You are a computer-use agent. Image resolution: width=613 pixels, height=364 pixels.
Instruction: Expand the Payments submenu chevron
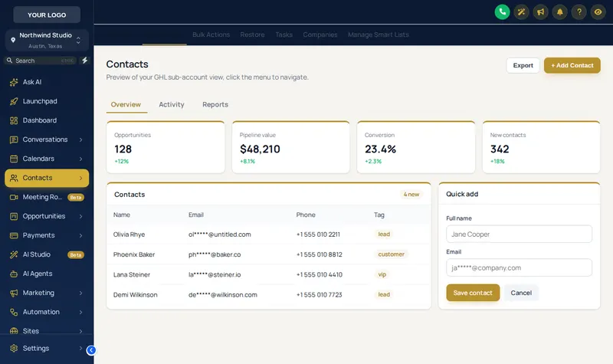81,235
